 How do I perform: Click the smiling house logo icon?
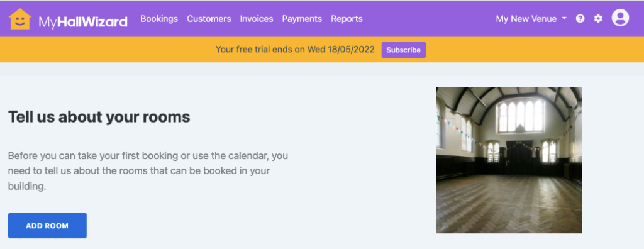tap(20, 19)
